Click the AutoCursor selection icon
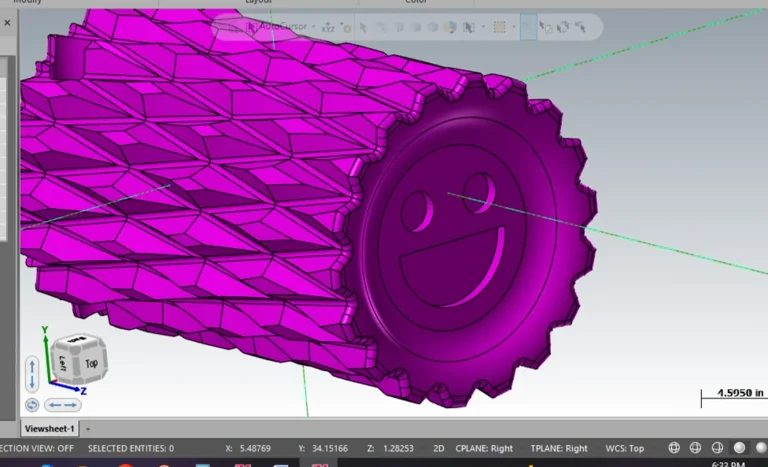This screenshot has width=768, height=467. tap(250, 27)
